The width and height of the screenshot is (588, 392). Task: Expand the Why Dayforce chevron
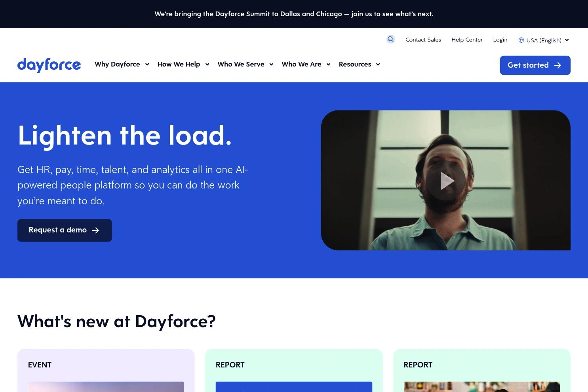[147, 65]
